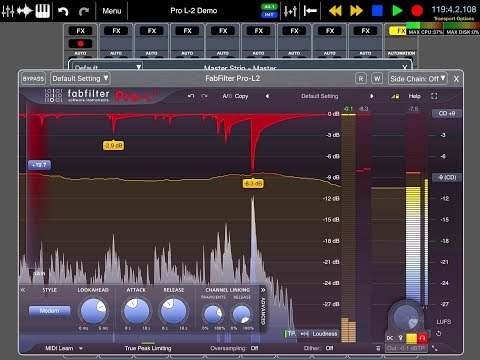The height and width of the screenshot is (360, 480).
Task: Toggle the Loudness metering button
Action: pyautogui.click(x=325, y=333)
